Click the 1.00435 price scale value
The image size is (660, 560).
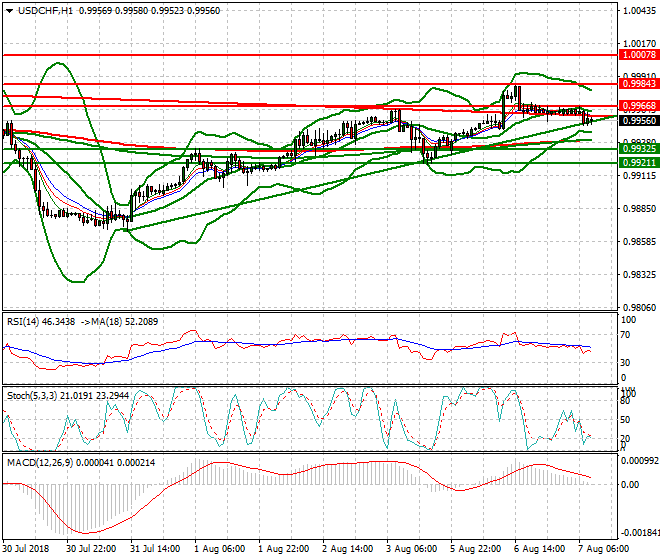click(639, 11)
